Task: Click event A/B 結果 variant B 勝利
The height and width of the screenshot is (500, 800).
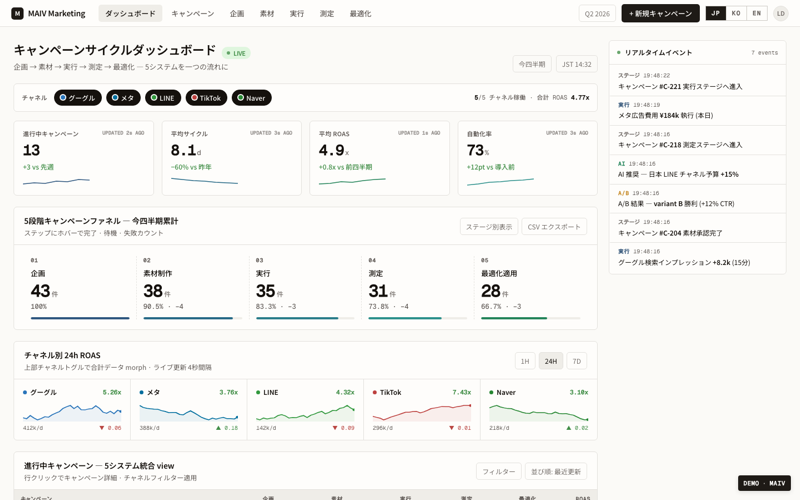Action: [x=697, y=198]
